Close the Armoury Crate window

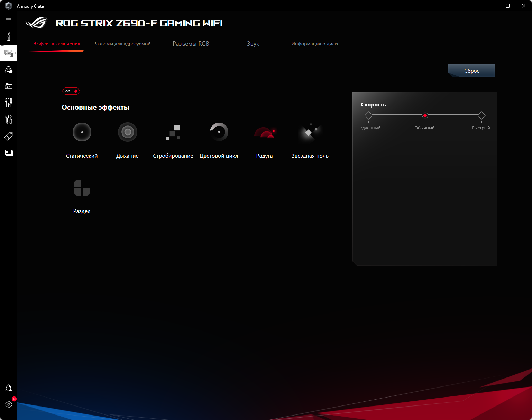pyautogui.click(x=524, y=6)
